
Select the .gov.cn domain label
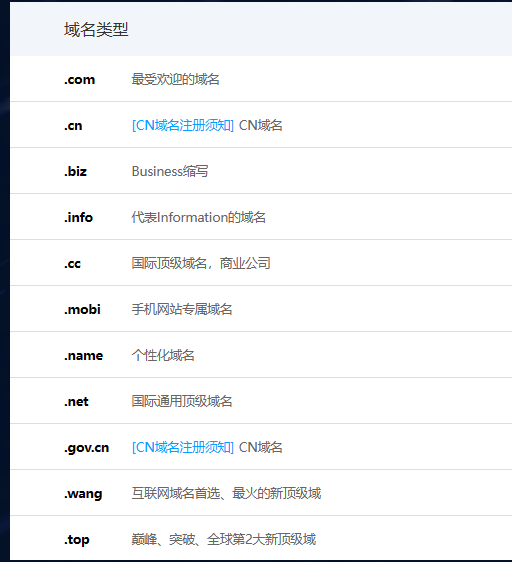tap(86, 447)
